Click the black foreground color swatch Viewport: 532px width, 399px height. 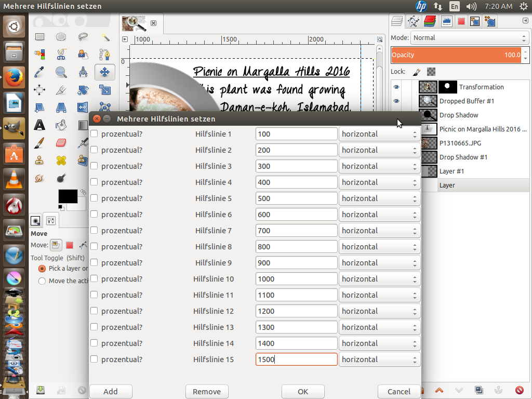[x=68, y=196]
